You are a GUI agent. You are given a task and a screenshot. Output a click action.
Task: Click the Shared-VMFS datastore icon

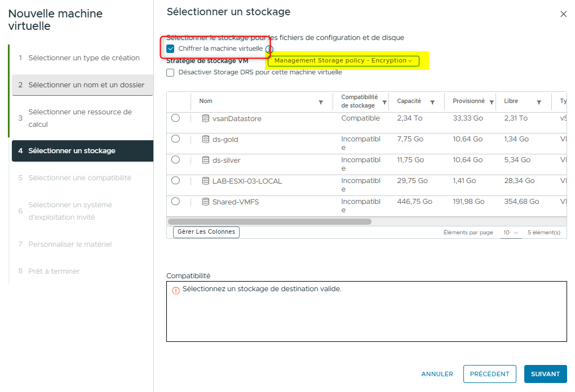click(x=206, y=202)
